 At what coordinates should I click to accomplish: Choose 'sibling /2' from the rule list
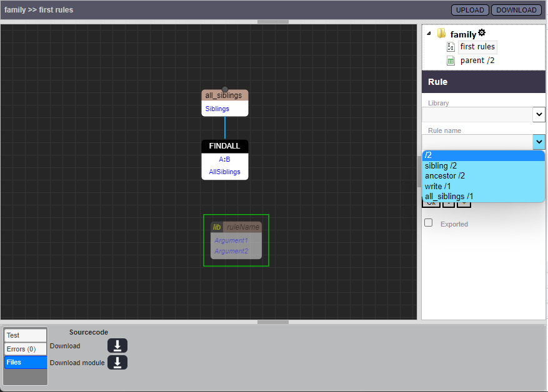click(441, 165)
